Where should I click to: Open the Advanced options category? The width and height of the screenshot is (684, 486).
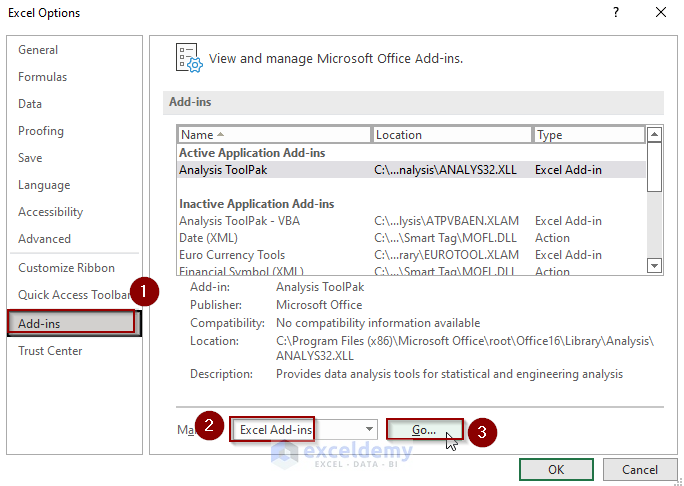tap(44, 239)
